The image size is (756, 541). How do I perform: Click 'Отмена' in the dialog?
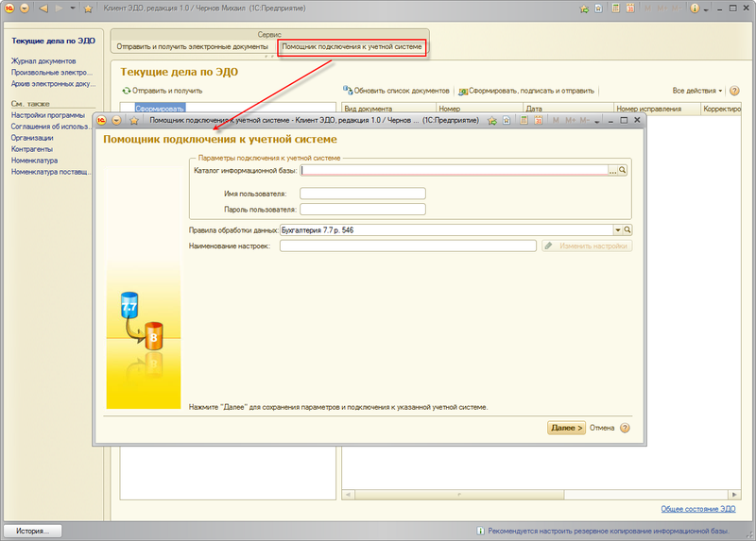pos(602,428)
